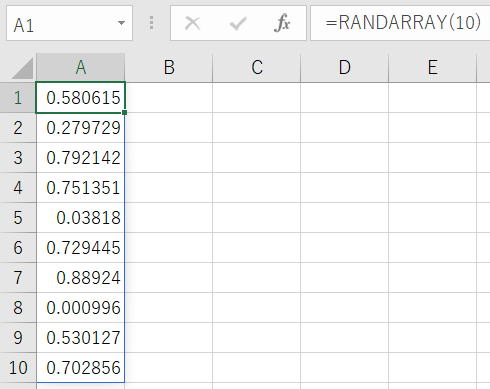
Task: Click the Select All corner triangle
Action: point(22,68)
